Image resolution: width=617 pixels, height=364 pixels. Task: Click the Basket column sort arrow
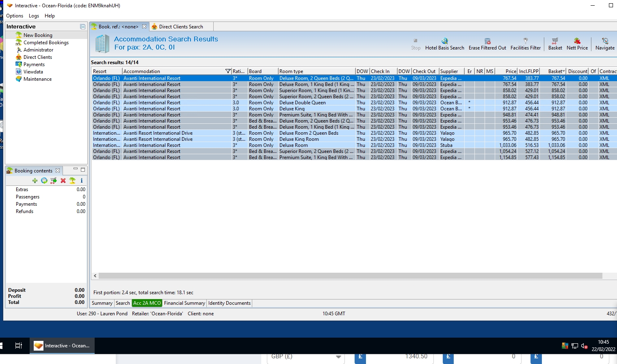(563, 71)
